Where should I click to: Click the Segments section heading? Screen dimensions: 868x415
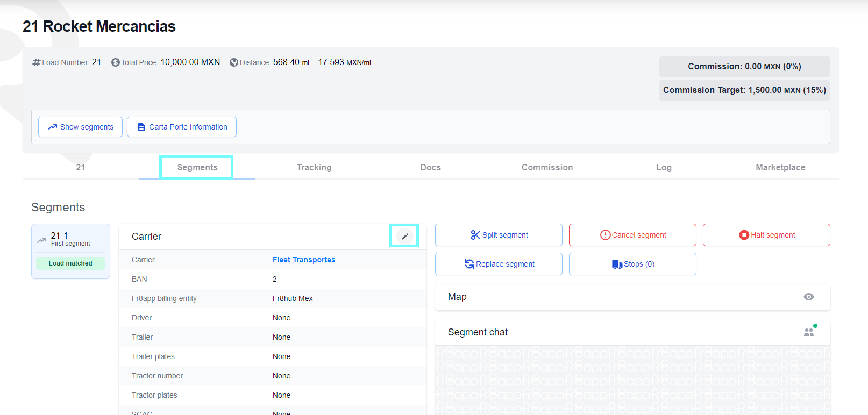[58, 207]
